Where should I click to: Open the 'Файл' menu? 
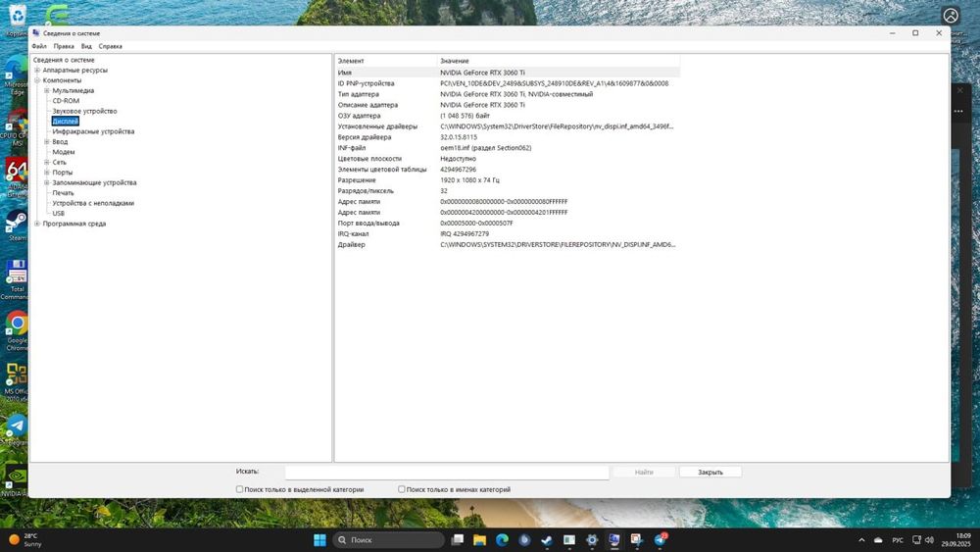point(39,46)
